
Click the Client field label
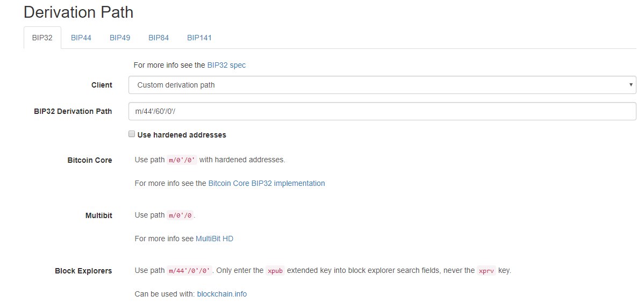pos(102,85)
